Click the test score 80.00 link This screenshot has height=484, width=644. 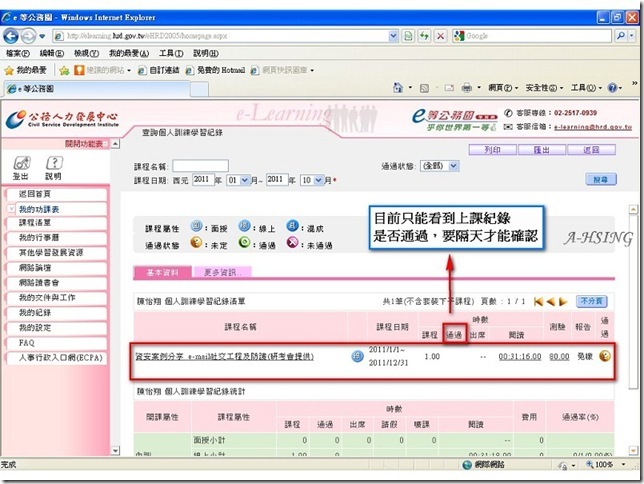559,357
